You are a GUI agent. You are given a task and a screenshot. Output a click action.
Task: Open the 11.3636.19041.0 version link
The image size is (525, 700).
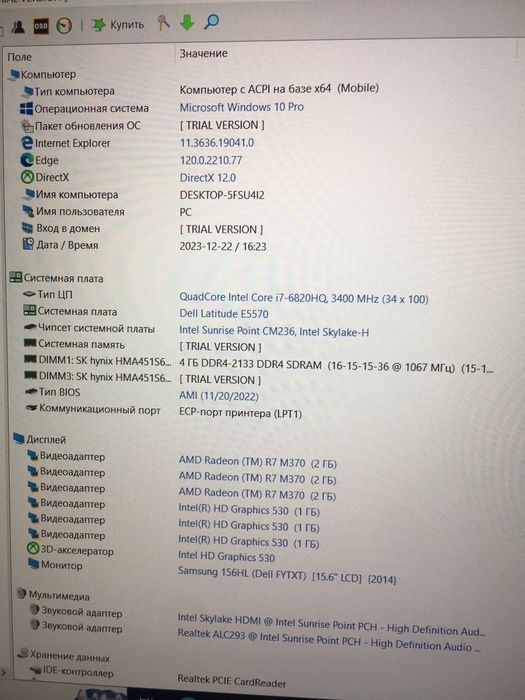click(217, 143)
